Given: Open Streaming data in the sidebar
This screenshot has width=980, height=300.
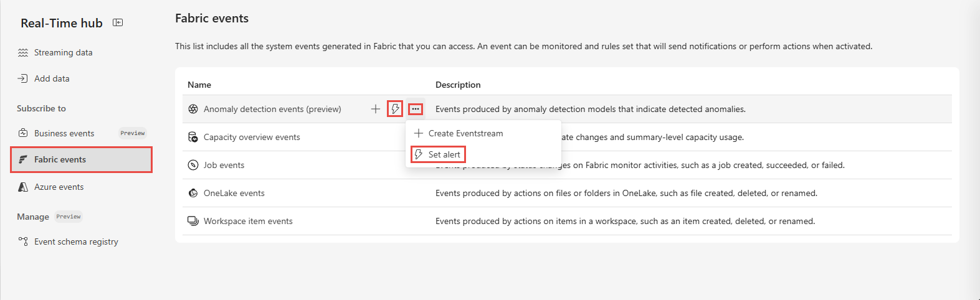Looking at the screenshot, I should 63,52.
